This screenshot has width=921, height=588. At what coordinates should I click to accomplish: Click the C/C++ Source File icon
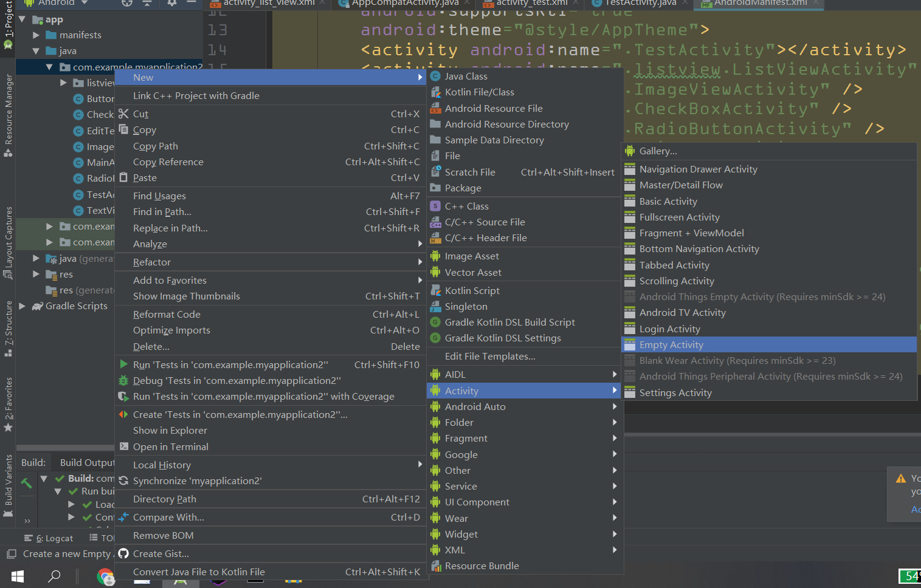tap(435, 222)
